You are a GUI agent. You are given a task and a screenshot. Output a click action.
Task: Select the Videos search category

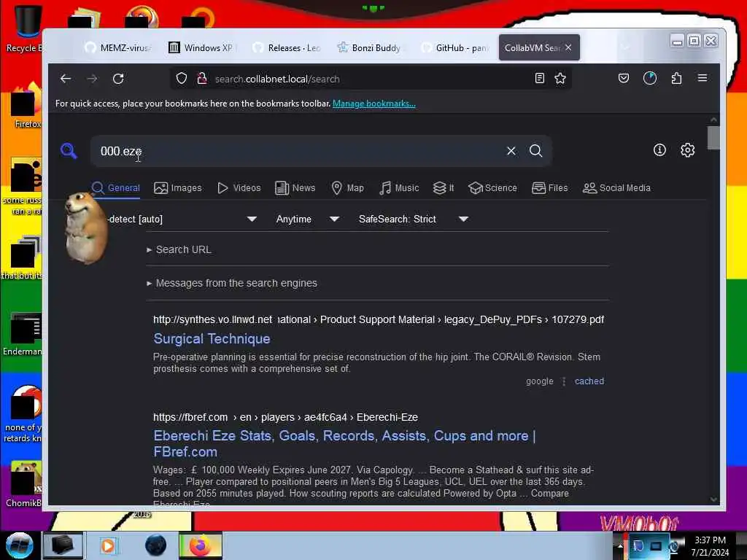(239, 188)
